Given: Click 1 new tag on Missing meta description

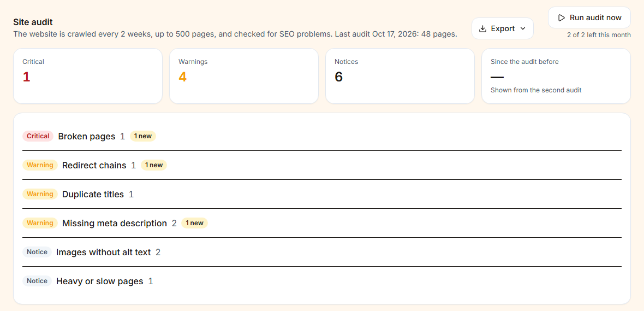Looking at the screenshot, I should coord(195,223).
